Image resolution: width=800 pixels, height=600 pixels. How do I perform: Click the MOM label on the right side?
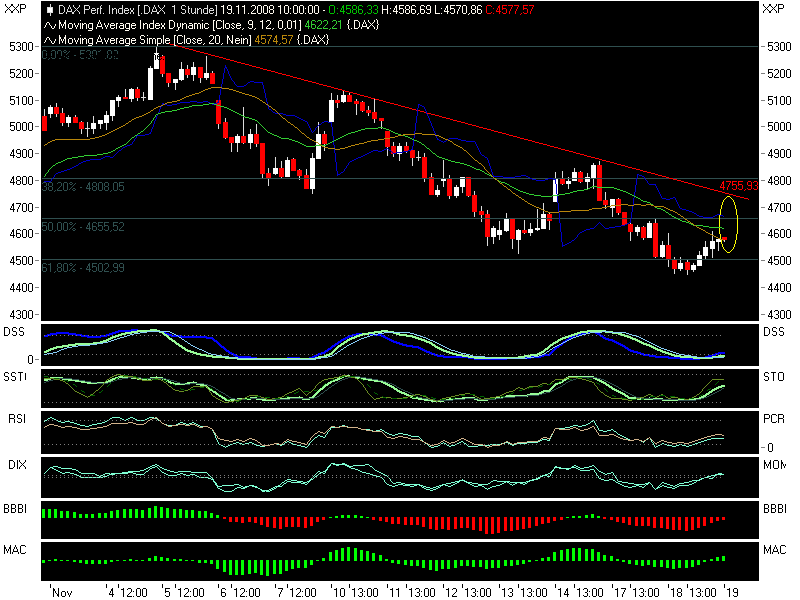[775, 465]
